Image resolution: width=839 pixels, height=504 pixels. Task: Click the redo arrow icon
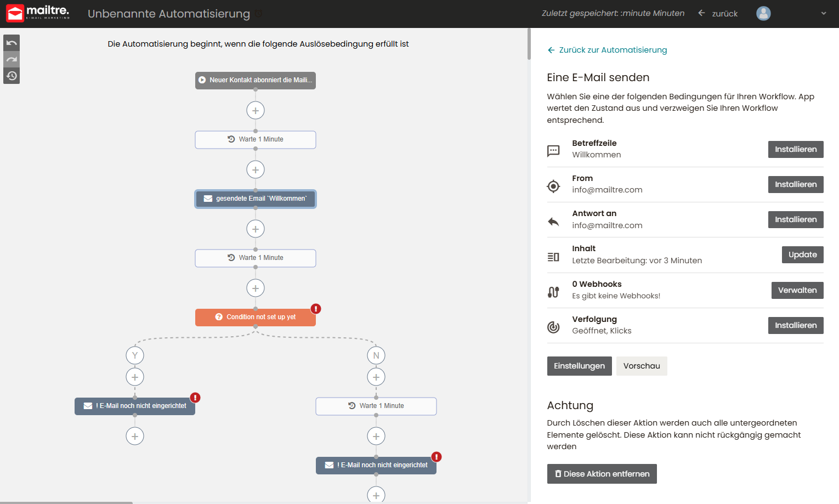(x=11, y=59)
